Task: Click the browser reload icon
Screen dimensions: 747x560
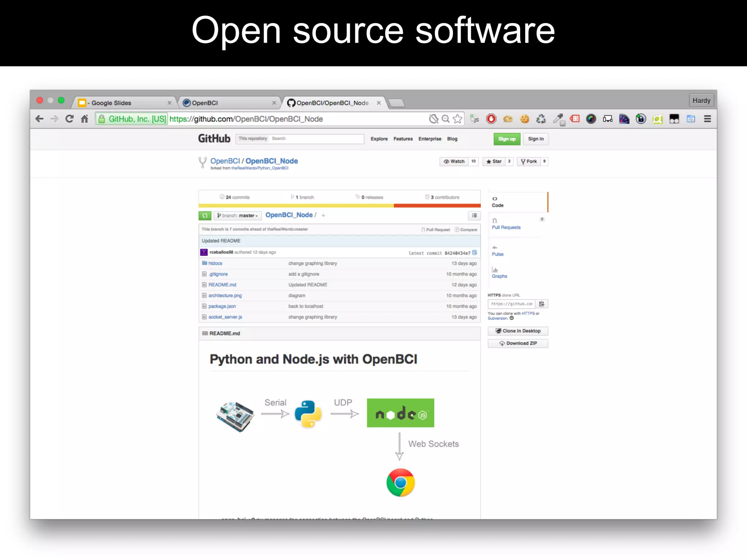Action: pyautogui.click(x=69, y=119)
